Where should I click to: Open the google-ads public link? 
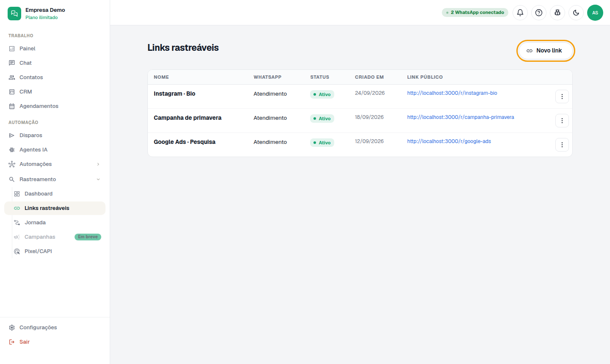click(449, 141)
